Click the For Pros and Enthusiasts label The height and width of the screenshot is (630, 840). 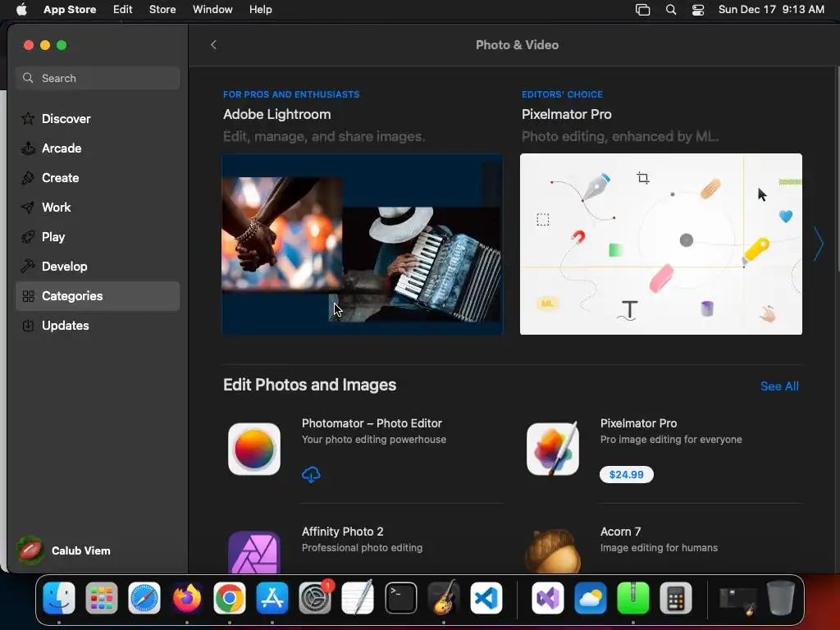(x=291, y=94)
